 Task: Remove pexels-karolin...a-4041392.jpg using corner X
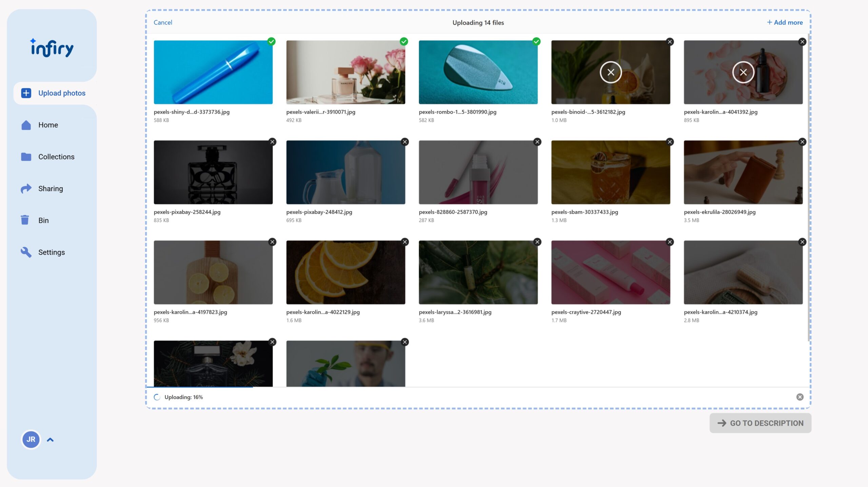point(802,42)
